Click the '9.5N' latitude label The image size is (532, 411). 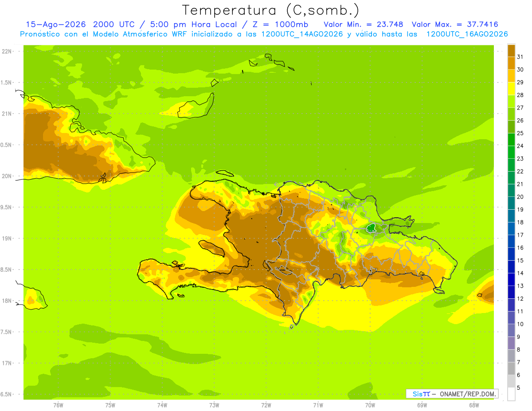6,207
